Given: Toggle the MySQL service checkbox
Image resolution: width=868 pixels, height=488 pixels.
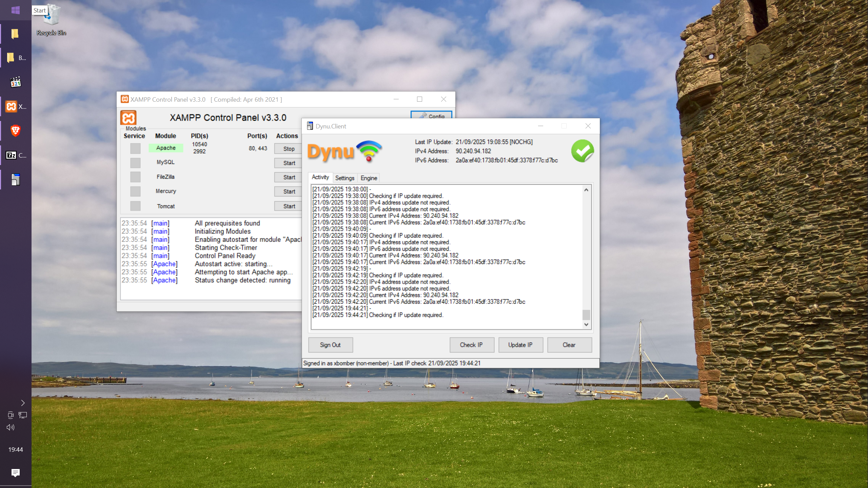Looking at the screenshot, I should tap(135, 163).
